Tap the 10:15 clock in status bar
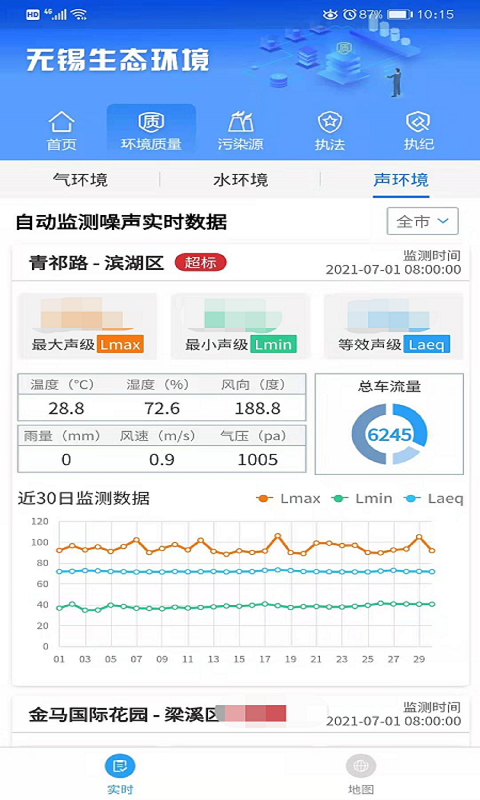This screenshot has width=480, height=800. (435, 14)
